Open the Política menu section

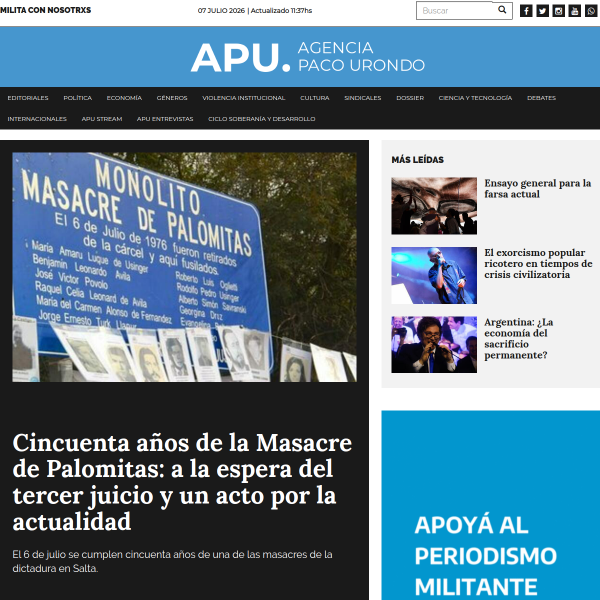(78, 98)
